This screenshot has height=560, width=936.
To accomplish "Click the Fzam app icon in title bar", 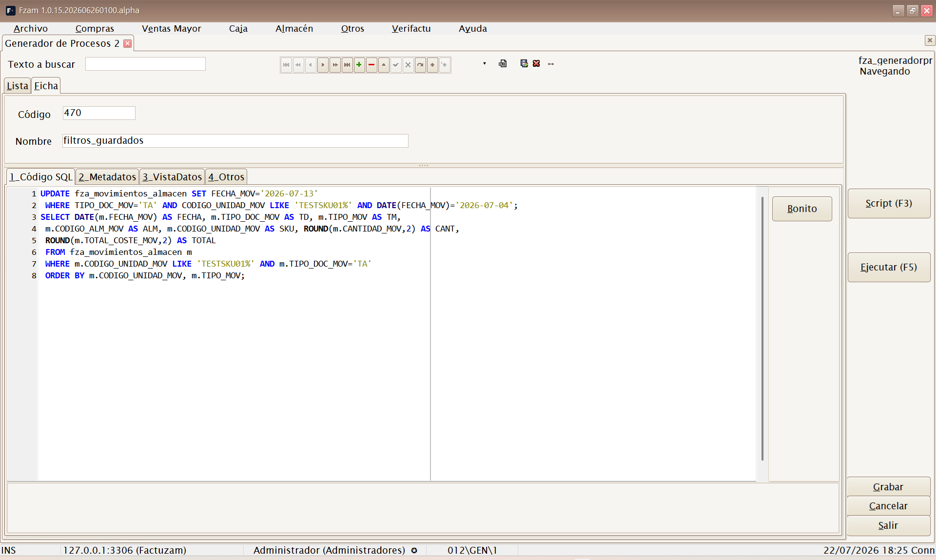I will [10, 10].
